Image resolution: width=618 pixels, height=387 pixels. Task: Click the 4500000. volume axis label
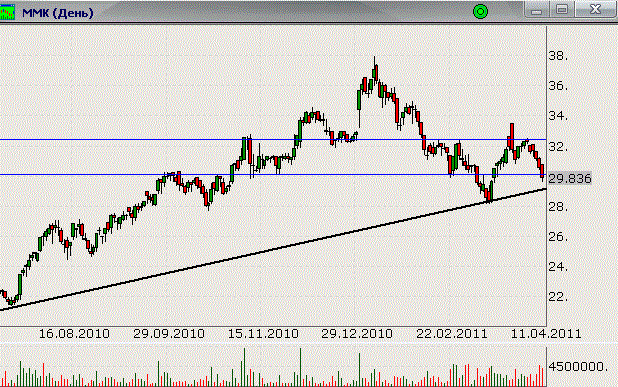tap(578, 367)
